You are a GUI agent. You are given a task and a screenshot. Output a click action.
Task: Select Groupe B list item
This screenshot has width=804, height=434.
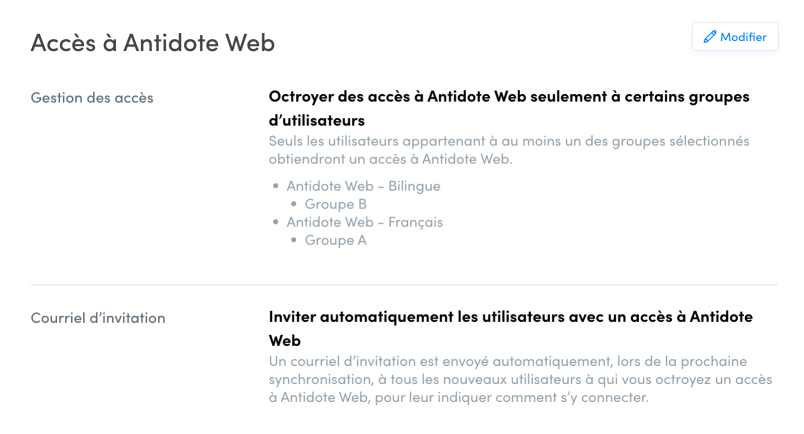coord(336,204)
